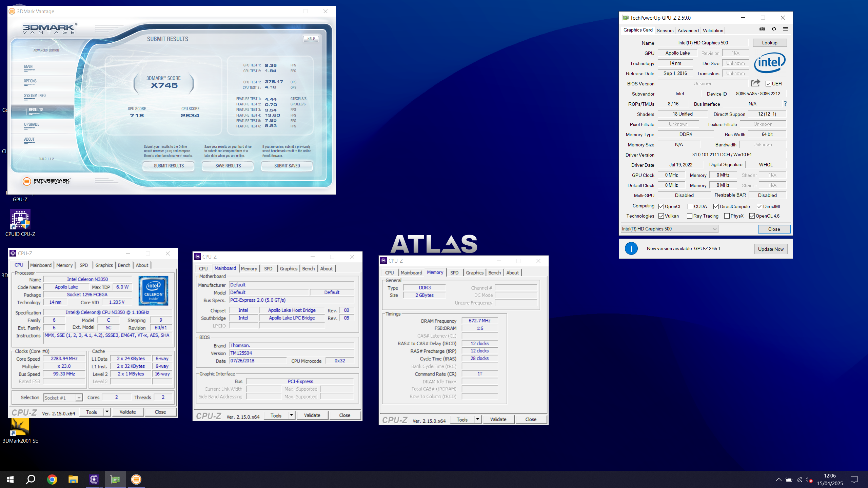868x488 pixels.
Task: Toggle the CUDA checkbox
Action: 690,206
